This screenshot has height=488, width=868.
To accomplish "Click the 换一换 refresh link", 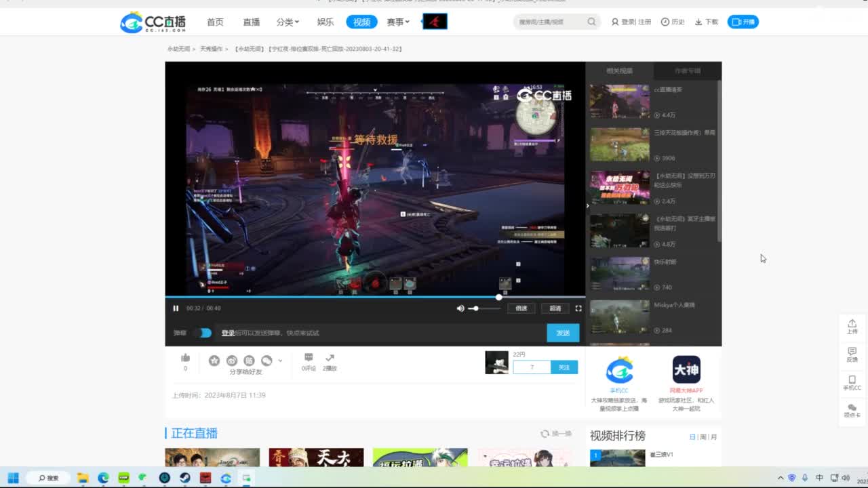I will pos(556,434).
